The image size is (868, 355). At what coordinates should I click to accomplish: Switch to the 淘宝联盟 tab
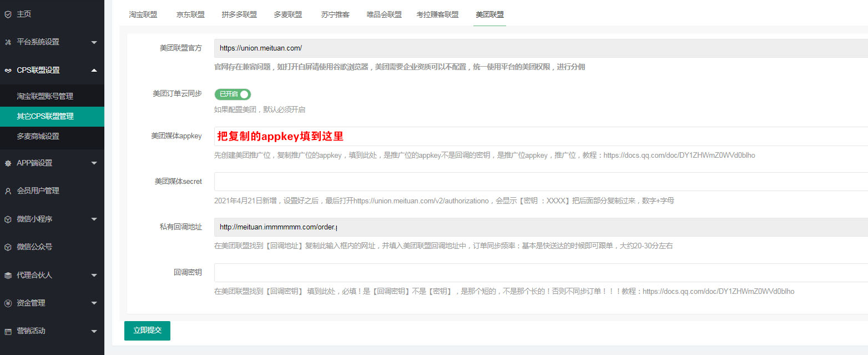coord(143,14)
